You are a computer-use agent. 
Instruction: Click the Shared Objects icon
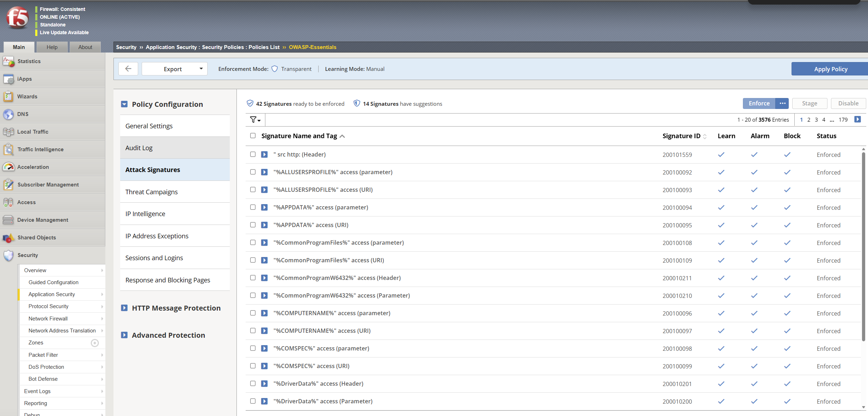8,238
